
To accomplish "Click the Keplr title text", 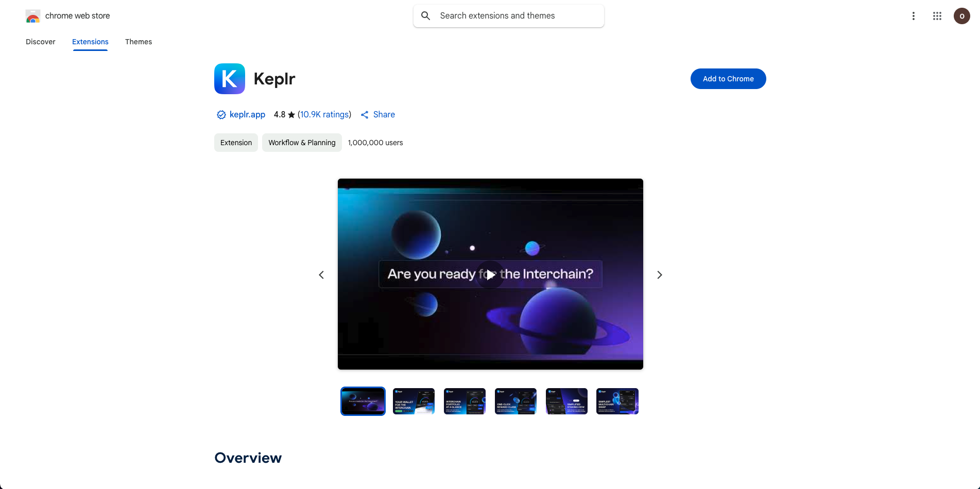I will pos(274,79).
